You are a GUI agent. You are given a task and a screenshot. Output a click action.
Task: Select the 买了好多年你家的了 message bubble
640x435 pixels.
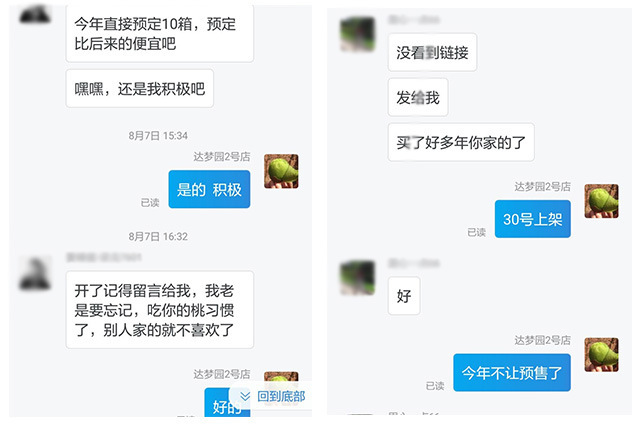461,142
